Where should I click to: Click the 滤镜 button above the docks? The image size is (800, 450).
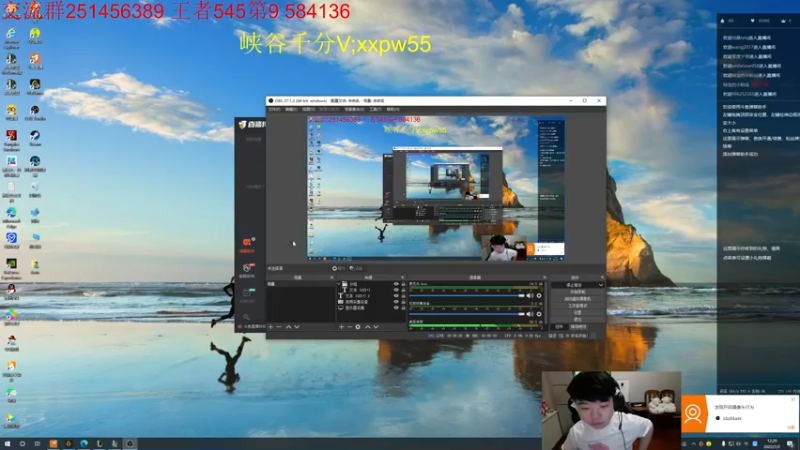click(357, 268)
